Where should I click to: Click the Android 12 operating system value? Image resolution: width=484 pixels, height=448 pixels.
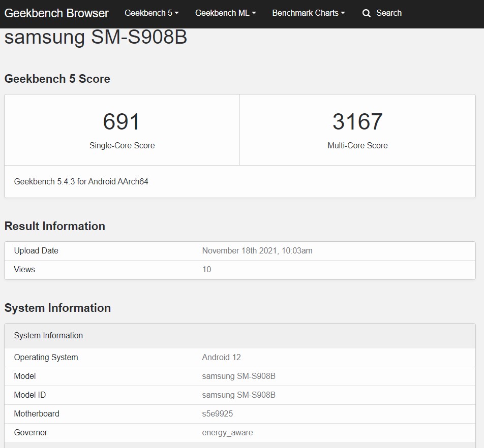point(221,357)
